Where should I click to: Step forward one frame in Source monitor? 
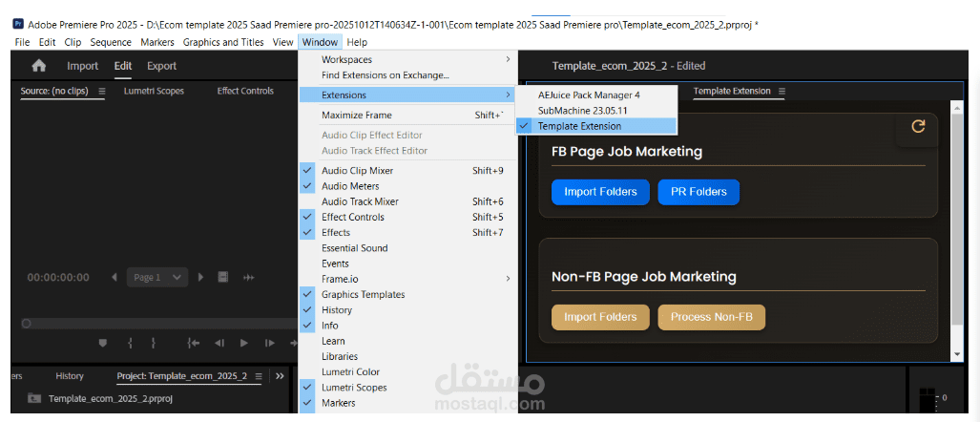coord(269,343)
